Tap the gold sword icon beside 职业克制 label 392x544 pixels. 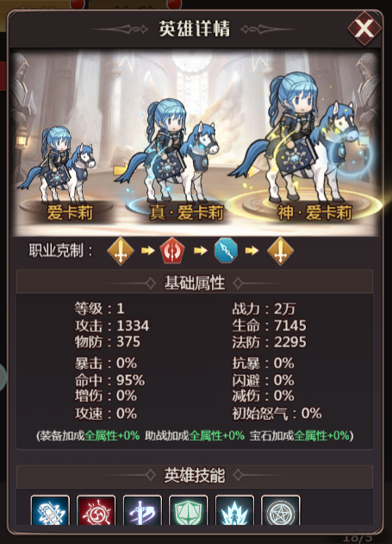coord(121,251)
